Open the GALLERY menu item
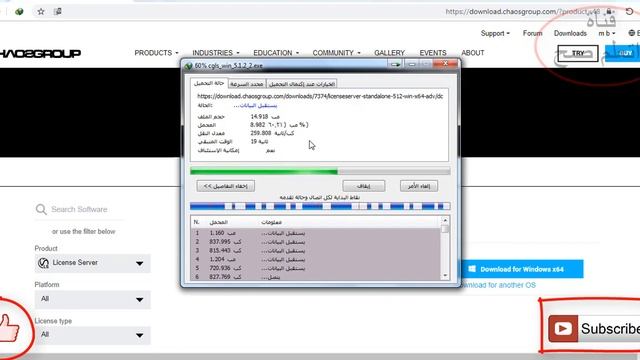Image resolution: width=640 pixels, height=360 pixels. click(389, 53)
